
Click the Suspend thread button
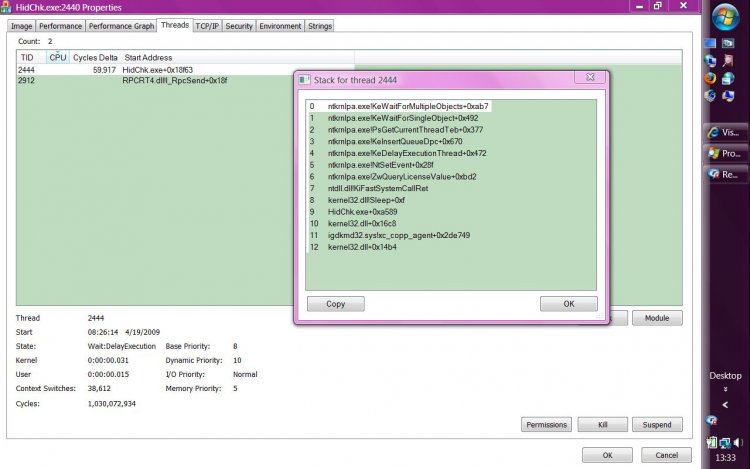point(657,425)
